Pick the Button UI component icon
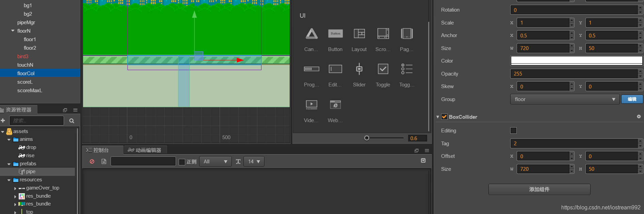This screenshot has width=644, height=214. [x=335, y=34]
